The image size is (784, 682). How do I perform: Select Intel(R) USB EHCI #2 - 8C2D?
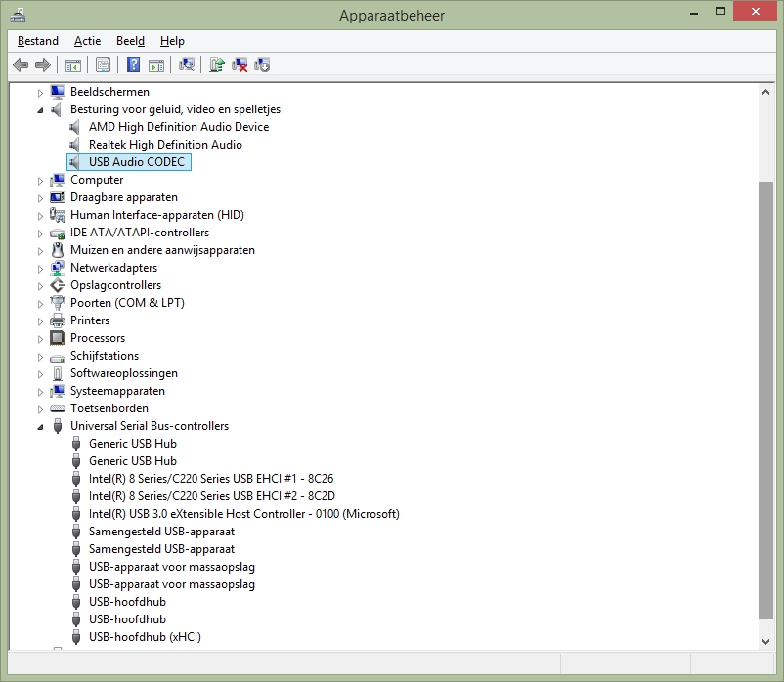[x=212, y=496]
